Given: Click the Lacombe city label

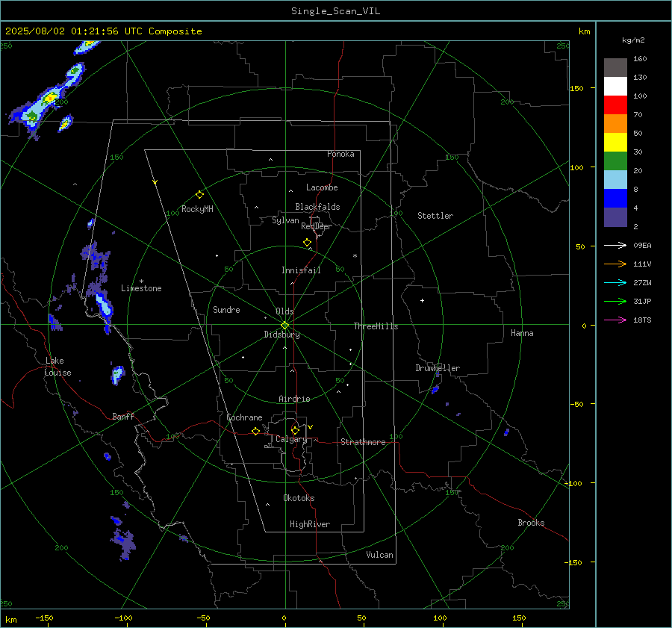Looking at the screenshot, I should [322, 187].
